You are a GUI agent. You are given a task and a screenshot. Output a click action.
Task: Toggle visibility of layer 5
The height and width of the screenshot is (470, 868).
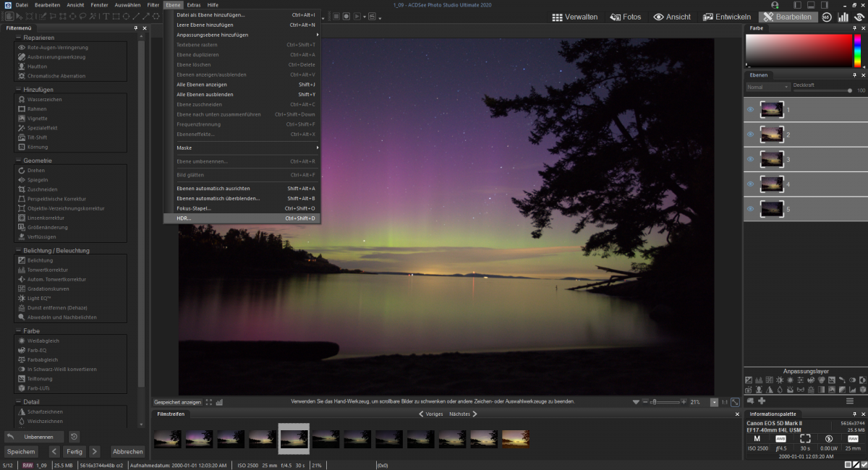pyautogui.click(x=750, y=209)
